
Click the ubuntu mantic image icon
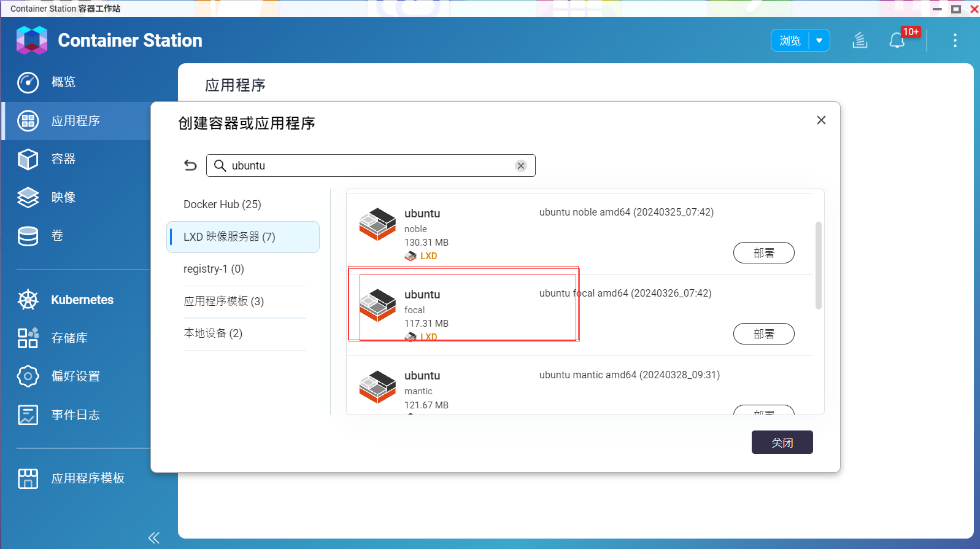[377, 386]
